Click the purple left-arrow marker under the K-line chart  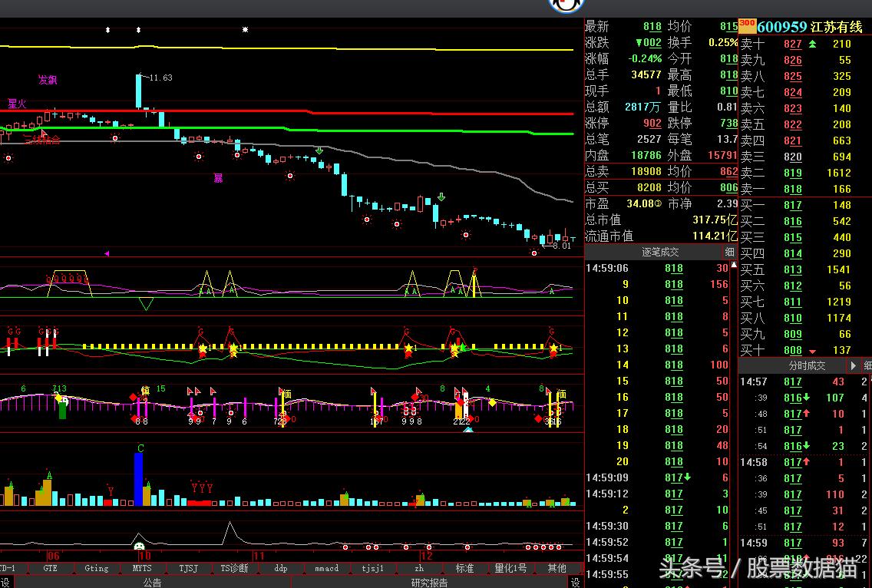tap(107, 253)
